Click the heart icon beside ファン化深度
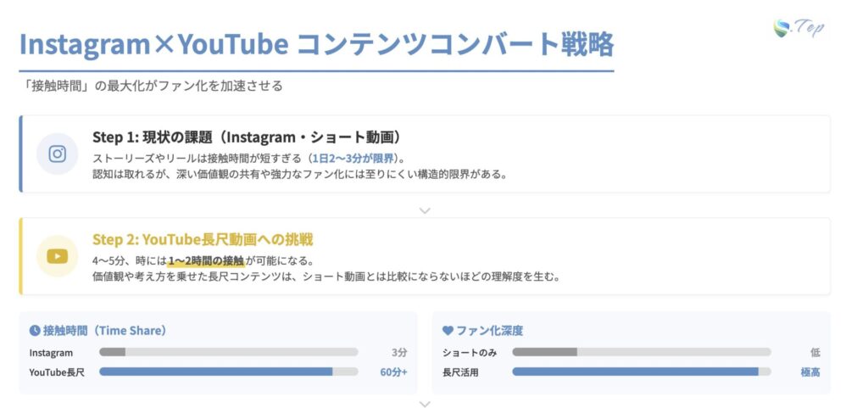The height and width of the screenshot is (408, 868). pos(448,331)
